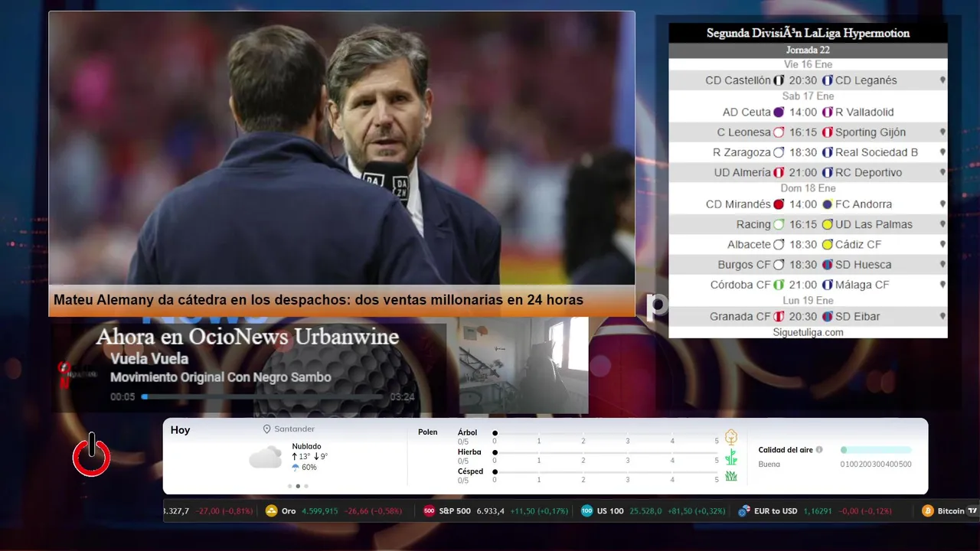Open map marker for Burgos vs Huesca
This screenshot has width=980, height=551.
coord(942,265)
